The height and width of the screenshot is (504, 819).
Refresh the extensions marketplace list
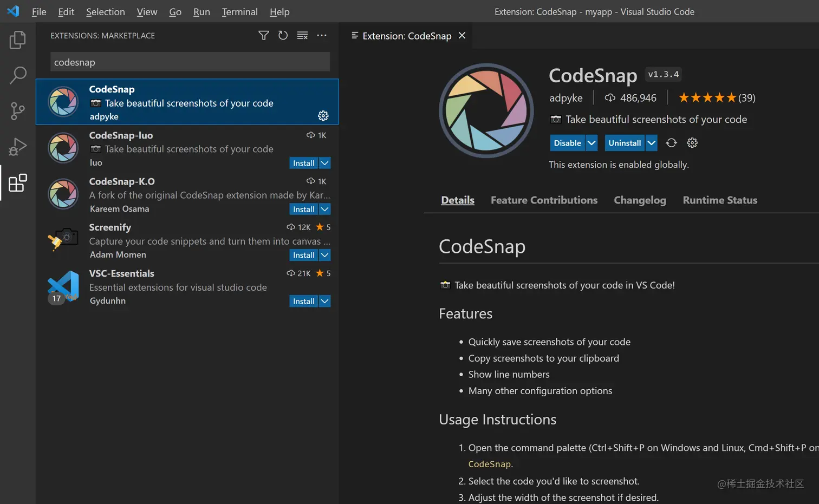click(283, 36)
